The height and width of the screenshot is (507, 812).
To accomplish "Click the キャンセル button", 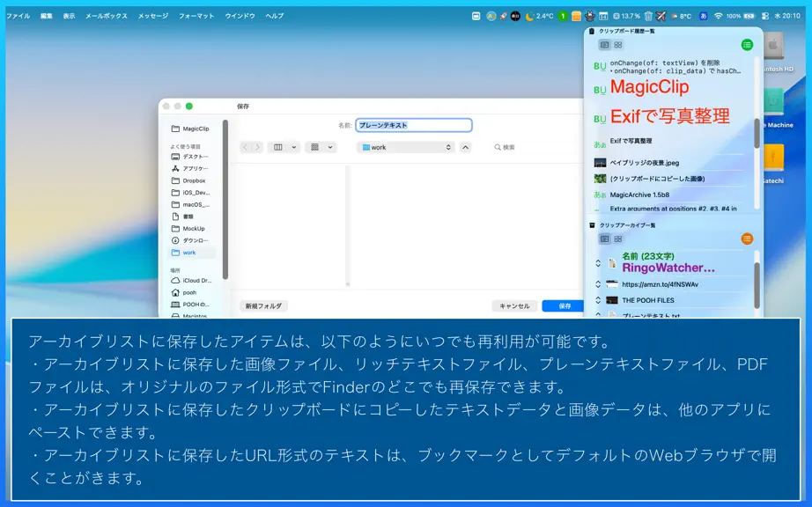I will [514, 306].
